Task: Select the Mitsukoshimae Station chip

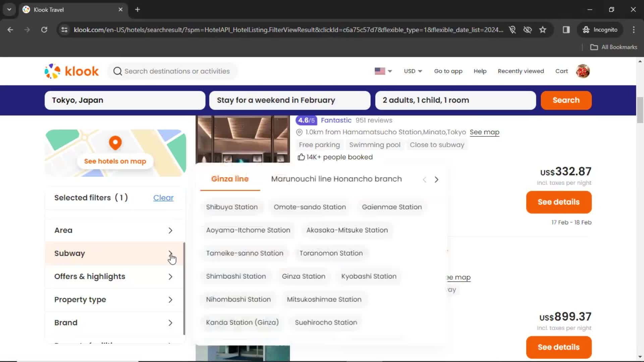Action: (324, 300)
